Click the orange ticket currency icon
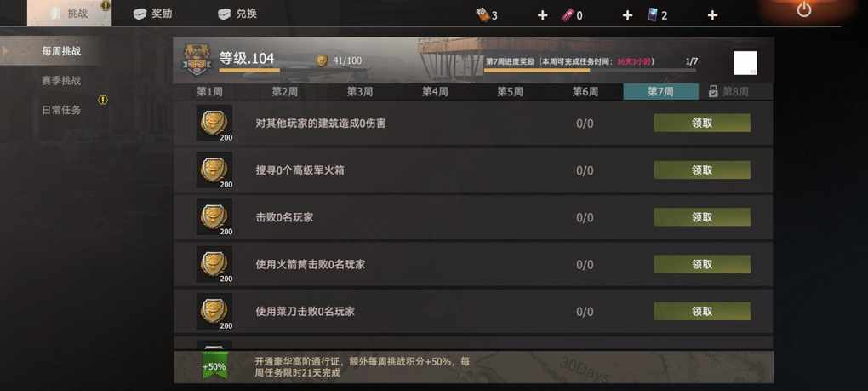 [x=483, y=15]
